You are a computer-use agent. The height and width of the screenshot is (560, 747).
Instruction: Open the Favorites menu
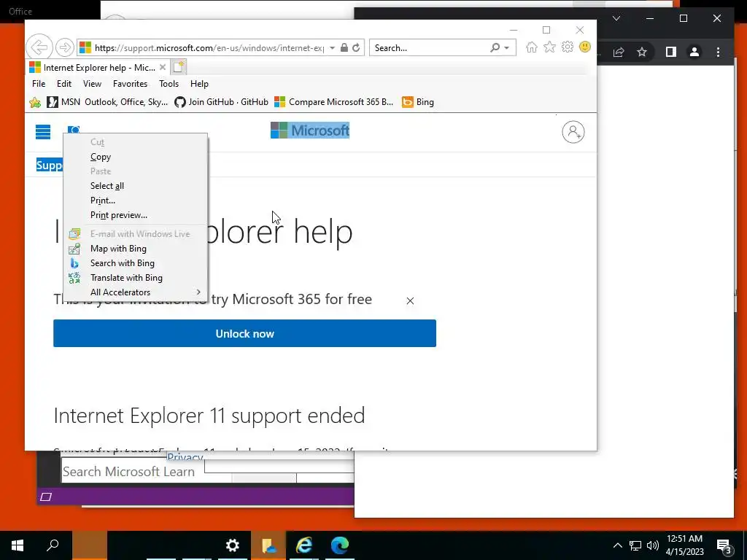coord(130,84)
